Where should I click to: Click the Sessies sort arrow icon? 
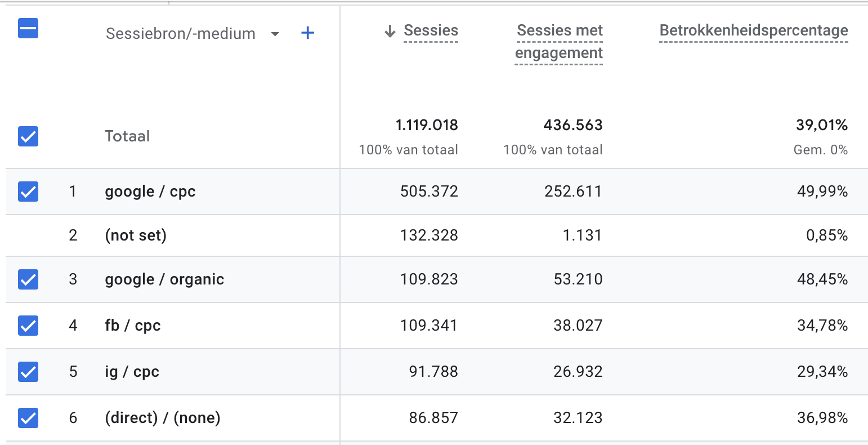point(390,32)
